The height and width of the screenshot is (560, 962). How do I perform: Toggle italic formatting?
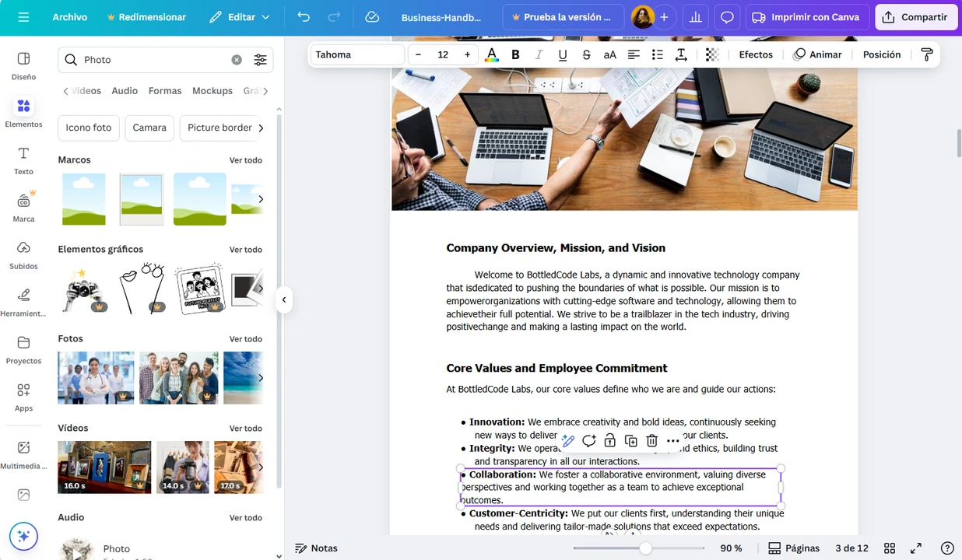click(539, 54)
